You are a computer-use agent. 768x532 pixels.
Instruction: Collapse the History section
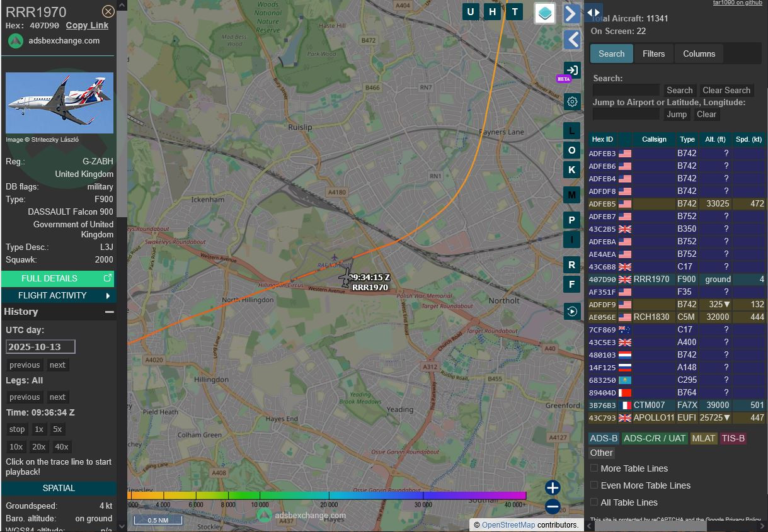[109, 312]
